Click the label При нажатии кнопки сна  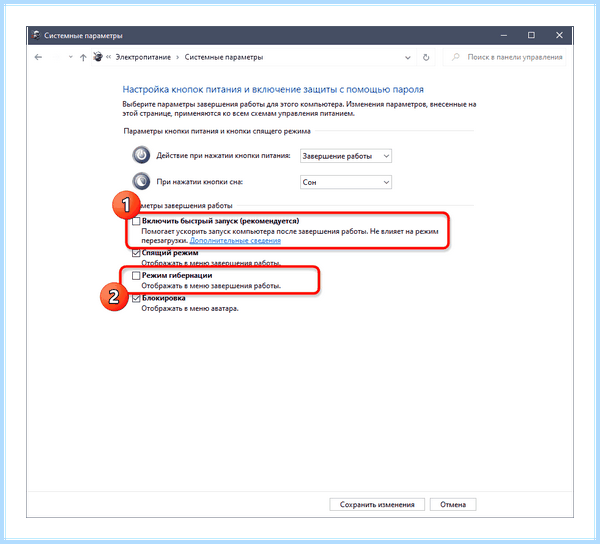(x=199, y=182)
